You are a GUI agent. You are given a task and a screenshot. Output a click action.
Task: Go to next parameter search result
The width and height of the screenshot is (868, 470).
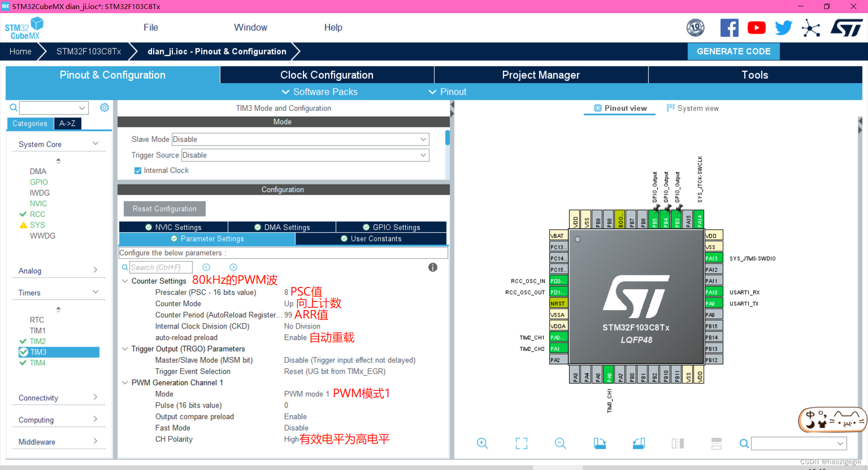tap(233, 267)
